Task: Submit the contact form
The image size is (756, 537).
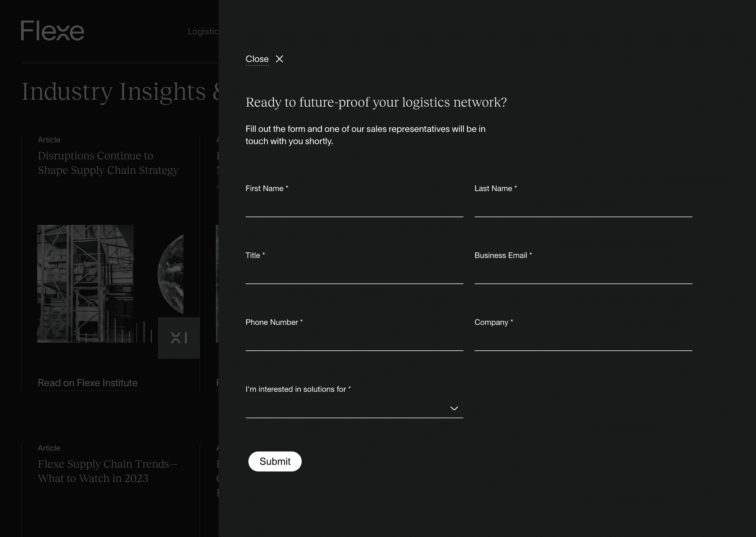Action: [x=275, y=461]
